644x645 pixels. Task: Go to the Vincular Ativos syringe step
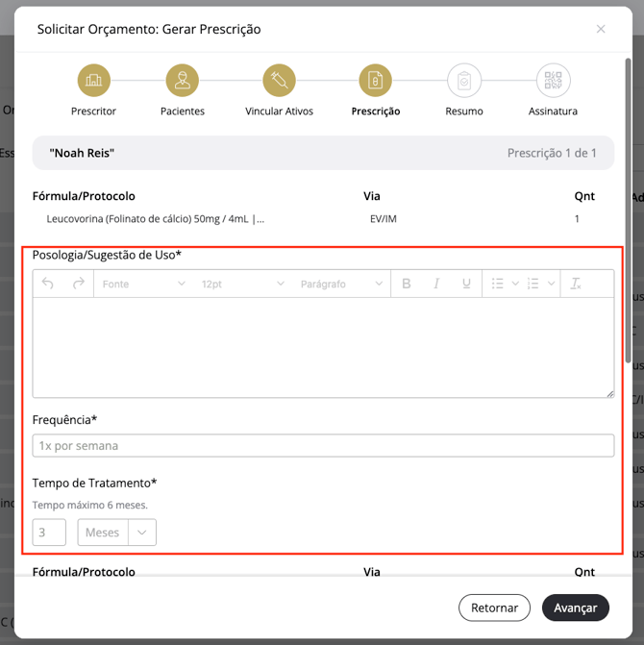(x=280, y=80)
